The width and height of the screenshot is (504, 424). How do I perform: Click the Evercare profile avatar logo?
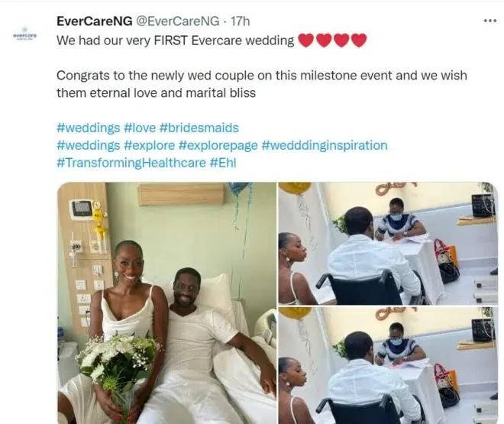tap(24, 34)
